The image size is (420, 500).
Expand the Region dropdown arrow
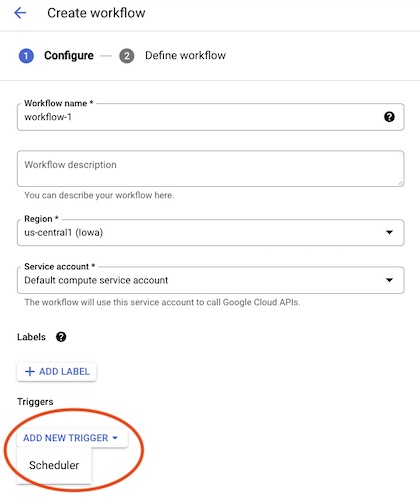389,232
